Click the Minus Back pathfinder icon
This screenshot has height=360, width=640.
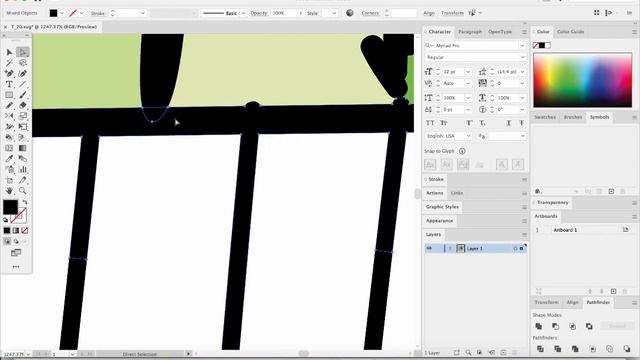(x=627, y=349)
